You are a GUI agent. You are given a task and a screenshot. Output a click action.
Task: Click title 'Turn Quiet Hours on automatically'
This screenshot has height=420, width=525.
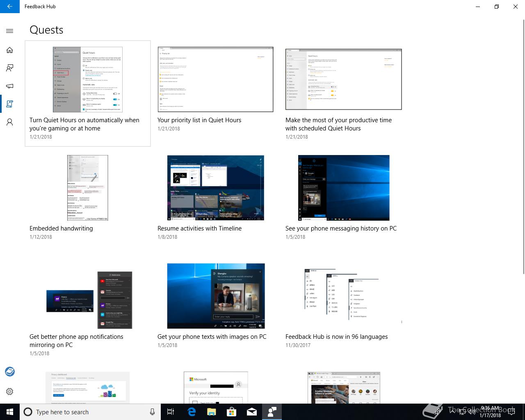tap(84, 124)
